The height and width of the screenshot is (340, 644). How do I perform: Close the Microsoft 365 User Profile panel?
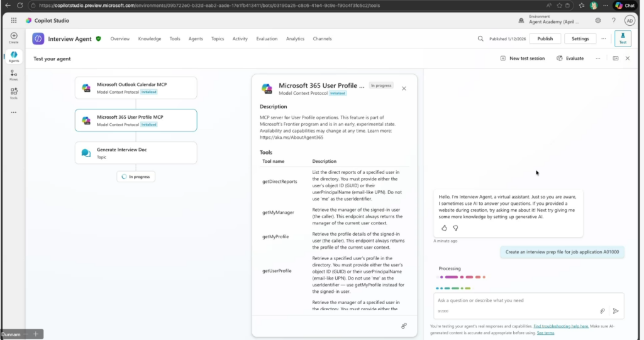[x=404, y=89]
